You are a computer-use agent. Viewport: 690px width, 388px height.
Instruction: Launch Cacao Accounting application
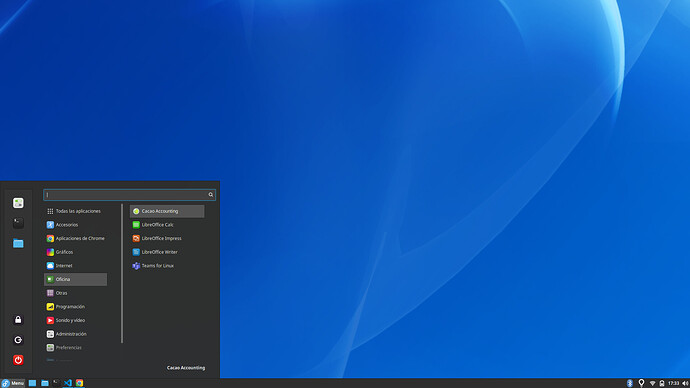(167, 211)
